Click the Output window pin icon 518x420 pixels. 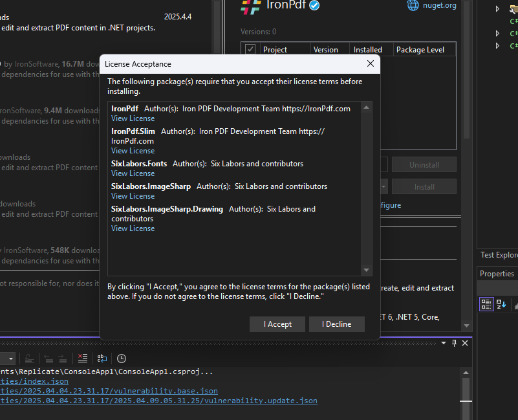click(x=454, y=343)
